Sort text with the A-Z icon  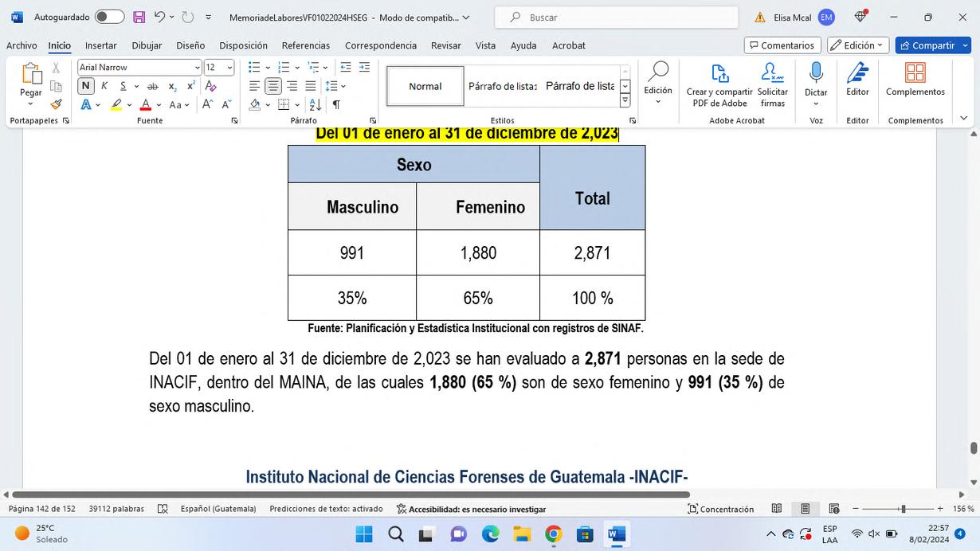pyautogui.click(x=316, y=104)
